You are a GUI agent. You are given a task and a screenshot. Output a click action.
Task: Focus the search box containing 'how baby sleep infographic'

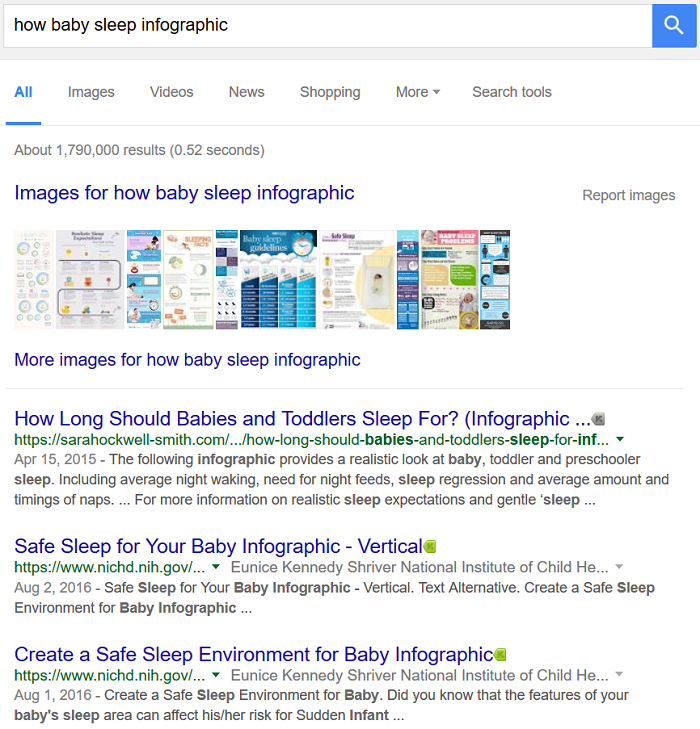pyautogui.click(x=328, y=26)
